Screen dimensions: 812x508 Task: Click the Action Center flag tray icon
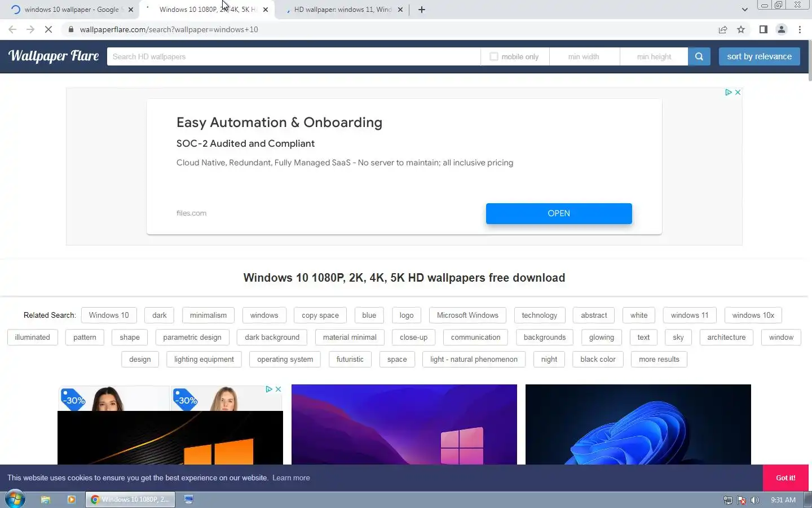[x=742, y=500]
